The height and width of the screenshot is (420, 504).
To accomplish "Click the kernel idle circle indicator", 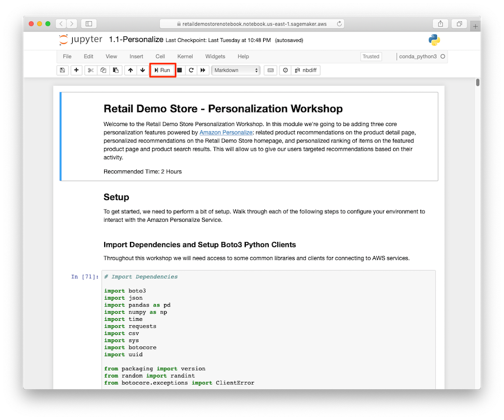I will [x=442, y=57].
